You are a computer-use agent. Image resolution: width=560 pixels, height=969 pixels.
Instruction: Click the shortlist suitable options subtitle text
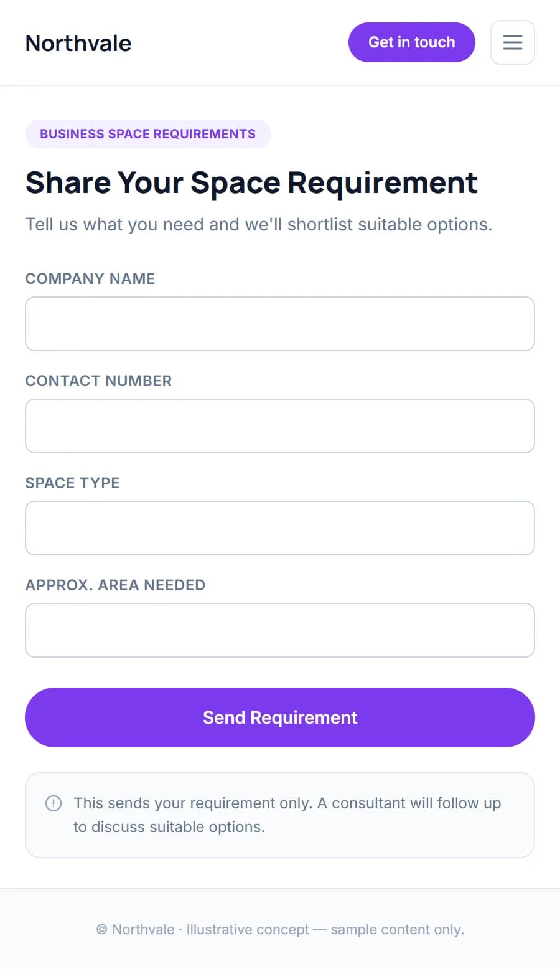259,224
